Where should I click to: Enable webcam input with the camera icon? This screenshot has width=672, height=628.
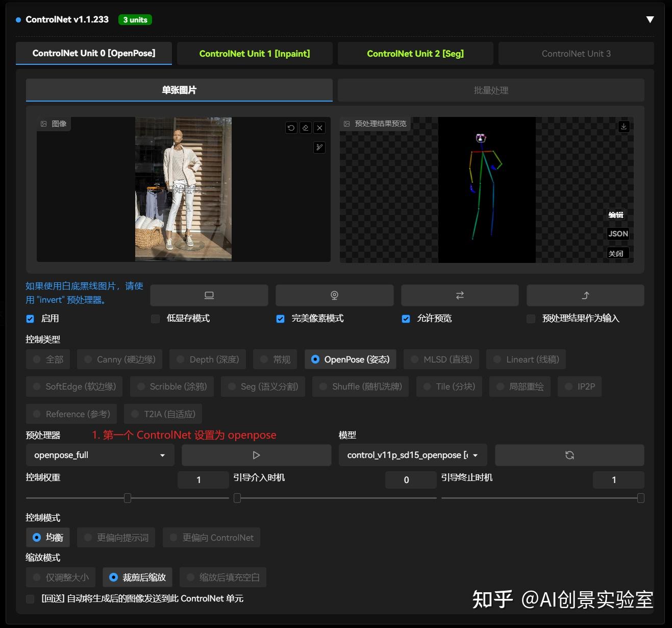coord(334,295)
